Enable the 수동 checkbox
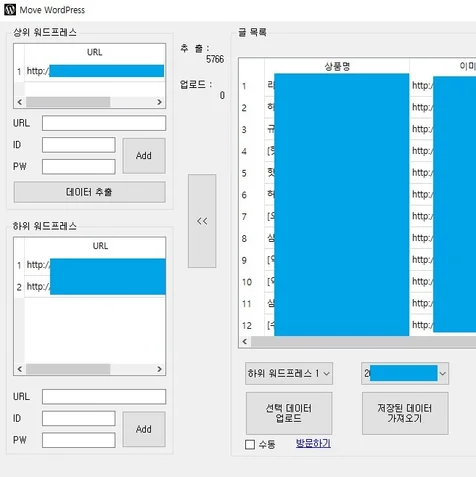The width and height of the screenshot is (476, 477). coord(250,444)
